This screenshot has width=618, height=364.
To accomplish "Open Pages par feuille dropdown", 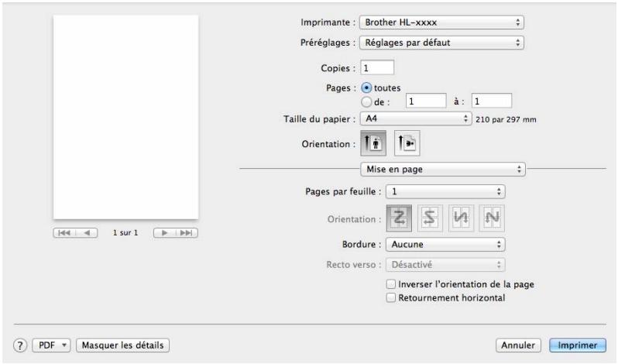I will [445, 192].
